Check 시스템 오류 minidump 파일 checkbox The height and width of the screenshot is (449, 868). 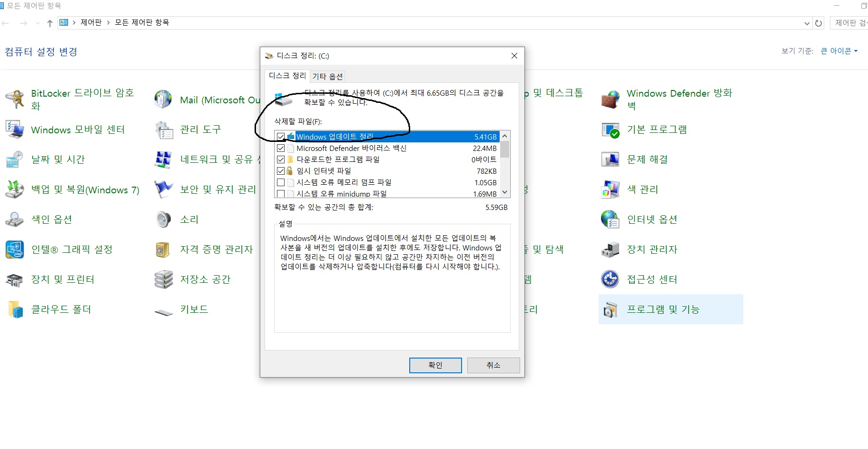[x=281, y=194]
